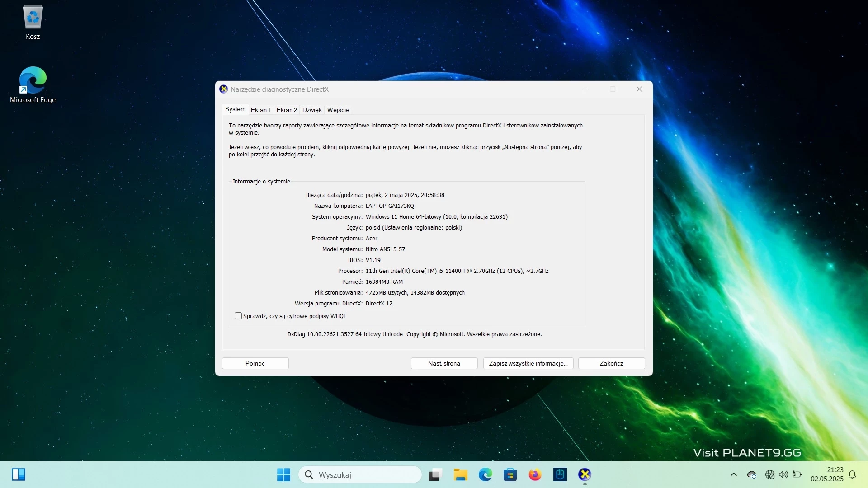This screenshot has width=868, height=488.
Task: Open the Kosz recycle bin icon
Action: pos(33,23)
